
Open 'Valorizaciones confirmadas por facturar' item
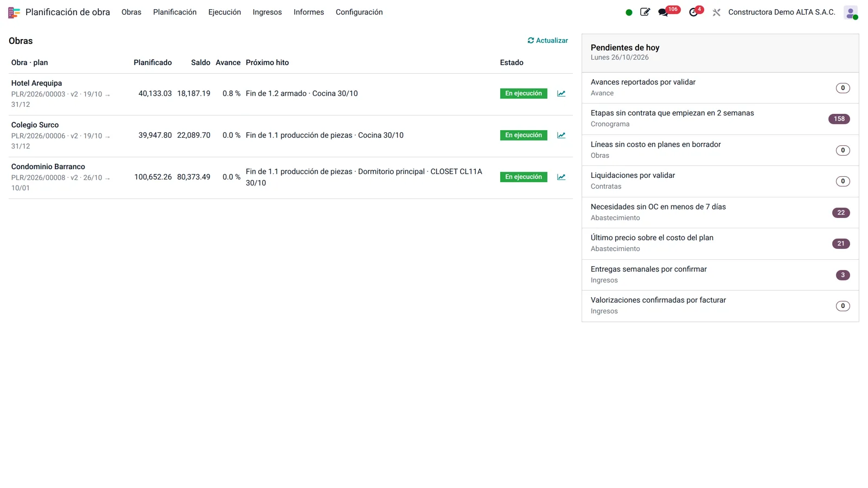coord(720,306)
